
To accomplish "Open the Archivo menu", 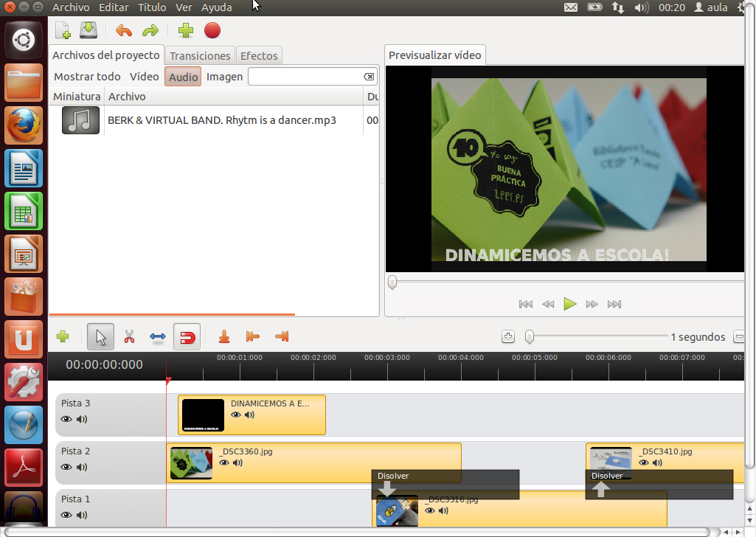I will pyautogui.click(x=71, y=7).
